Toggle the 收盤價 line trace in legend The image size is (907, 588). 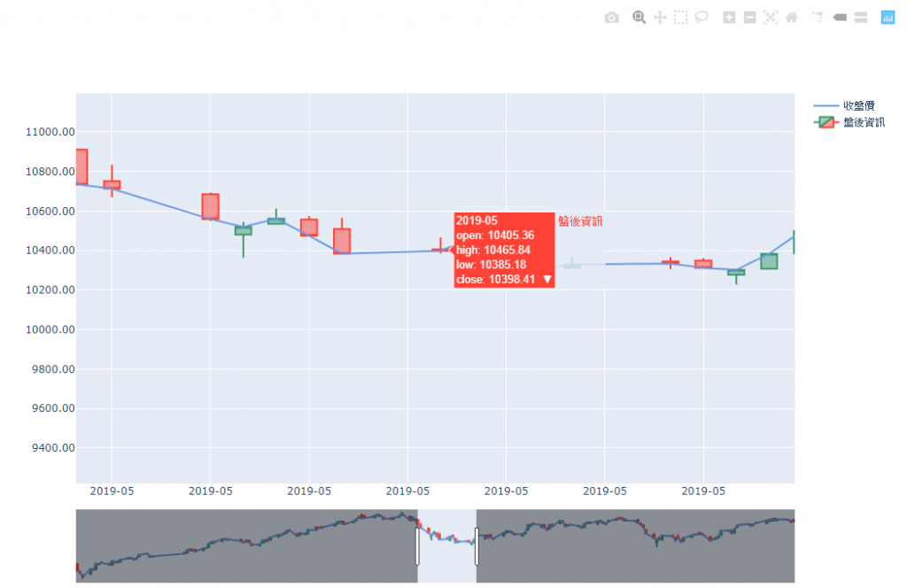[x=844, y=105]
